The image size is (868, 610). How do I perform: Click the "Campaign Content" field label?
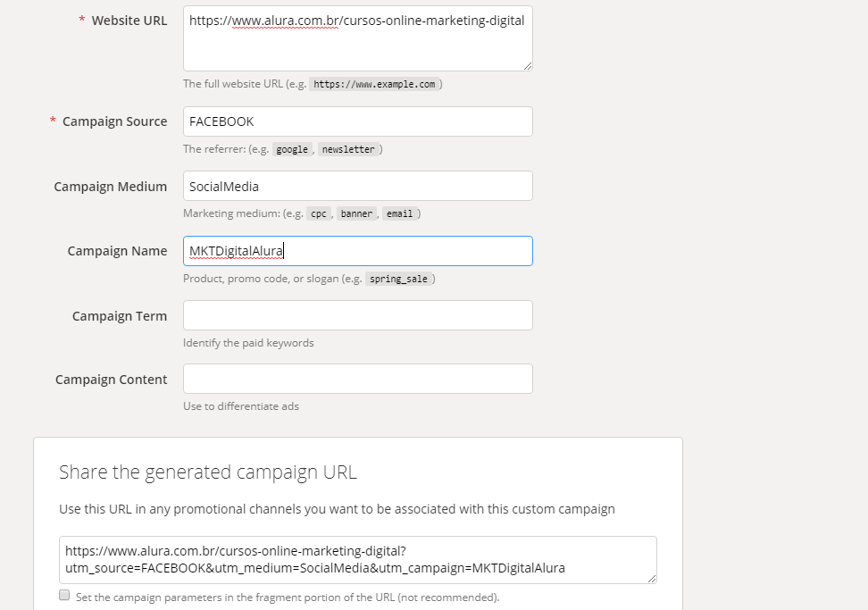coord(111,380)
